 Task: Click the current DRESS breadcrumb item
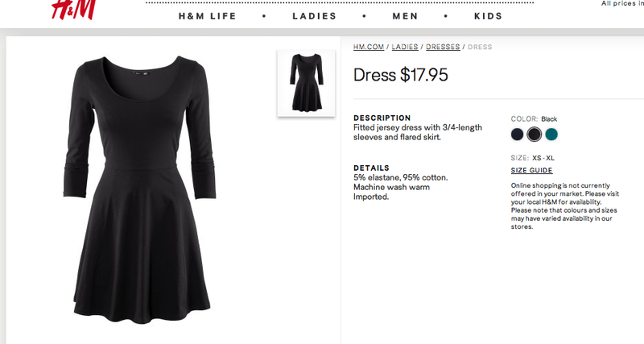pyautogui.click(x=480, y=47)
